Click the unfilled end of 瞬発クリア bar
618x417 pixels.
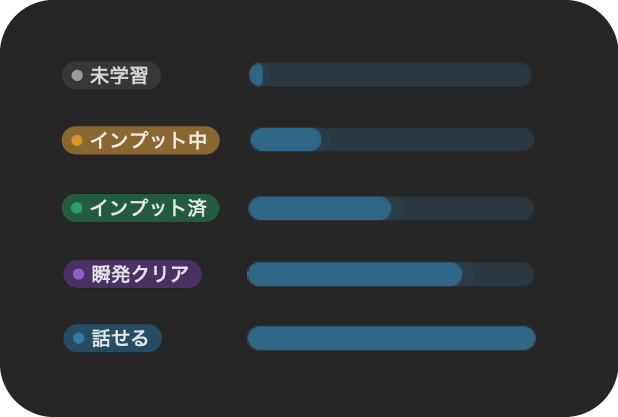tap(500, 274)
